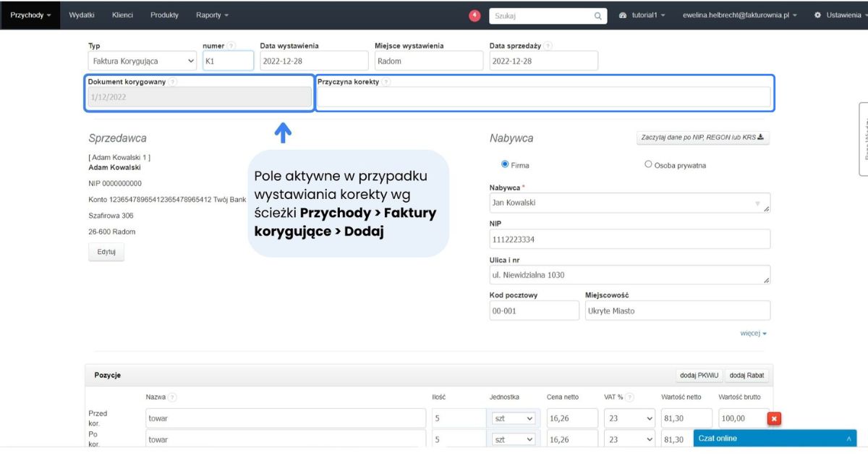Click the NIP field 1112223334

point(630,239)
